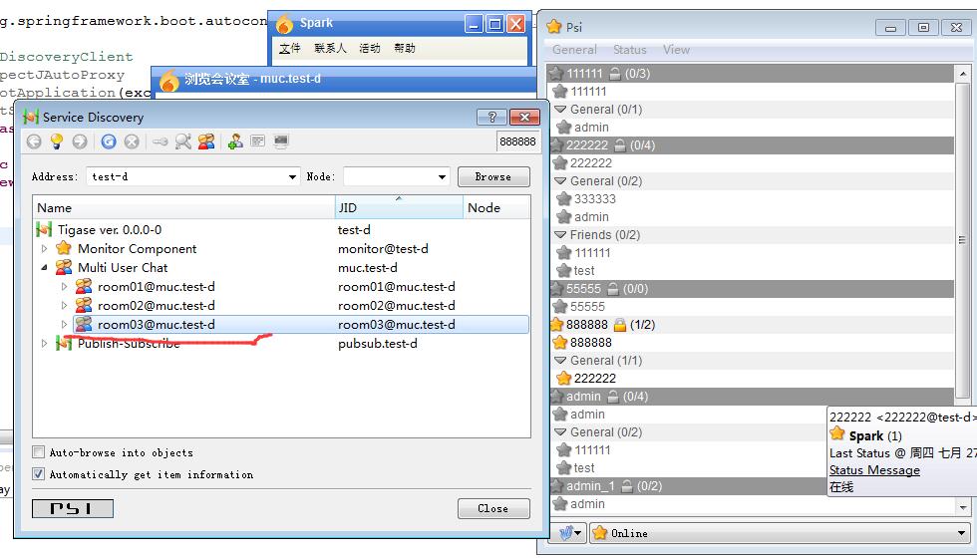Click the Join Conference people icon in the toolbar
This screenshot has height=560, width=977.
[206, 141]
